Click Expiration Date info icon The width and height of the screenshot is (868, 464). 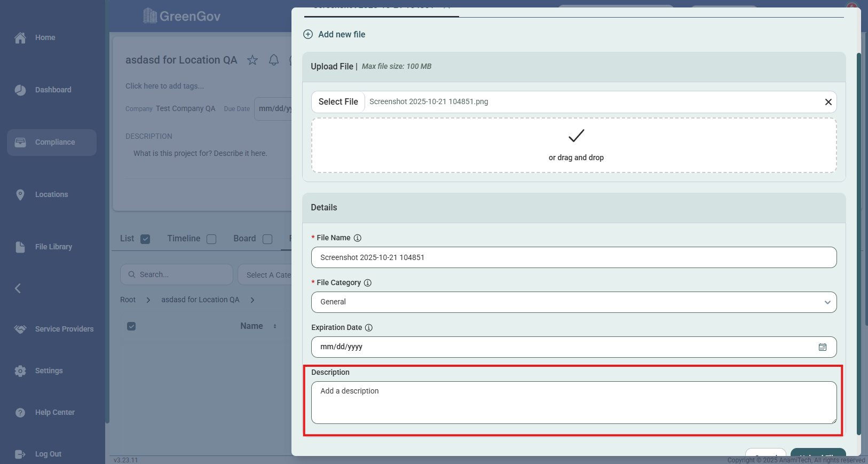[x=369, y=328]
